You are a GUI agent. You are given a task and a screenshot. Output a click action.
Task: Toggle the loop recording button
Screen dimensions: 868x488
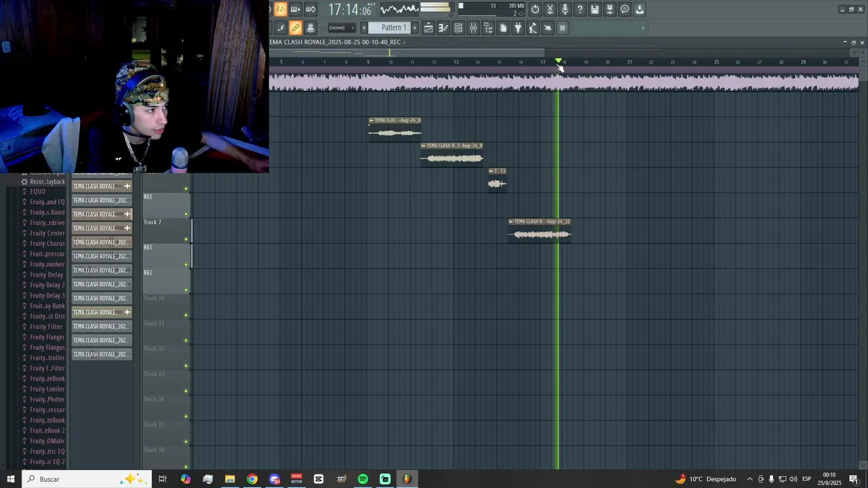point(310,9)
